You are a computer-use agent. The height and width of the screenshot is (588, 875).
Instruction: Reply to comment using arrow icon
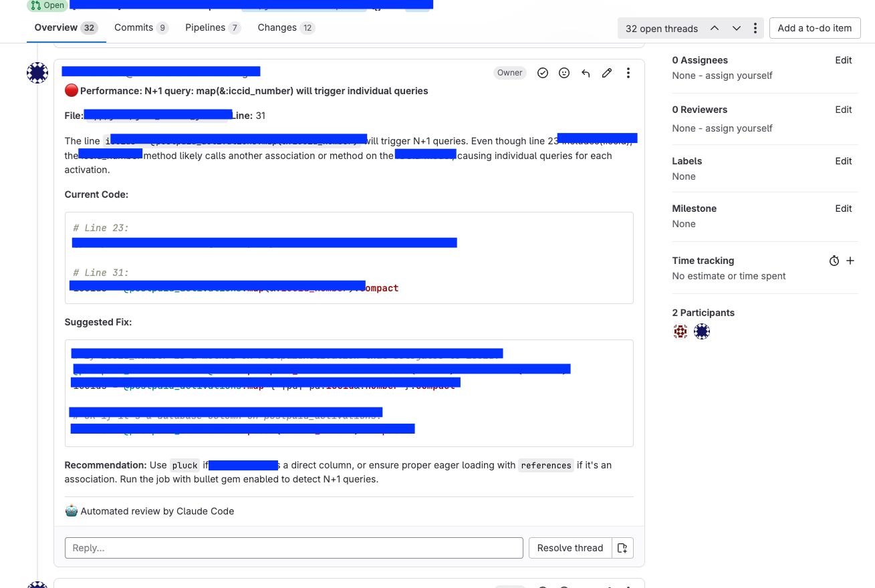[x=586, y=73]
